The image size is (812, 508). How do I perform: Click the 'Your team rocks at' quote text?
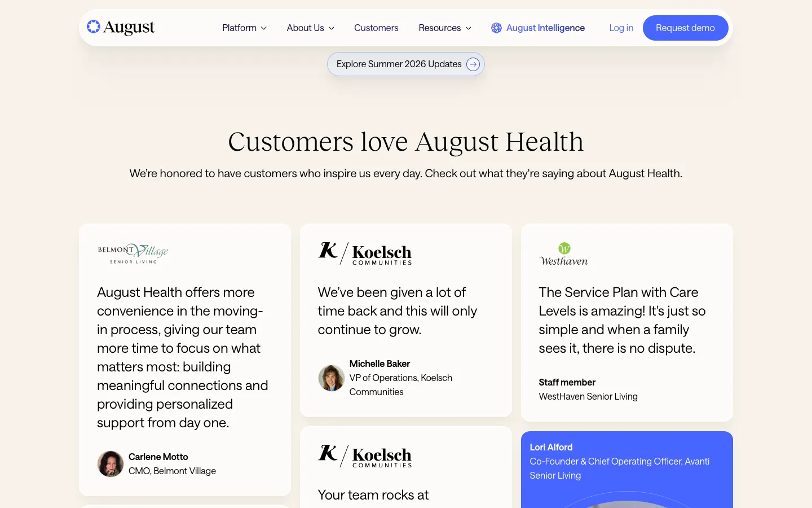[x=373, y=494]
